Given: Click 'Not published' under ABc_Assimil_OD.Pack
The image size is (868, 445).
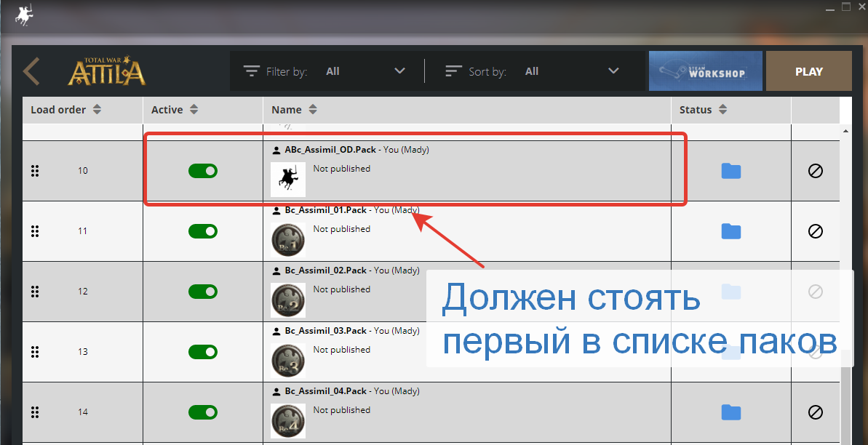Looking at the screenshot, I should 341,168.
